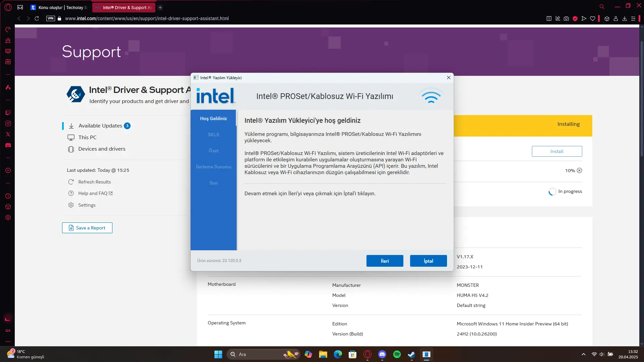Go back to the previous page
This screenshot has width=644, height=362.
[19, 18]
